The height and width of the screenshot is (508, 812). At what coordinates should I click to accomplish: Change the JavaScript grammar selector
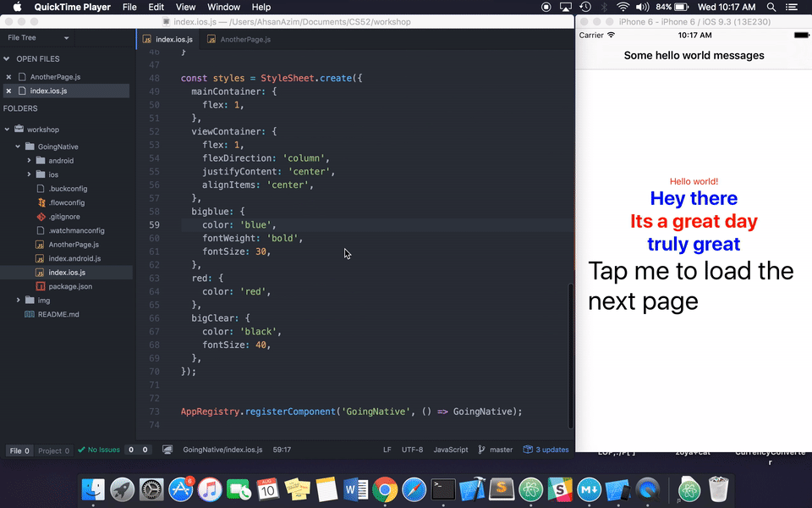click(451, 450)
